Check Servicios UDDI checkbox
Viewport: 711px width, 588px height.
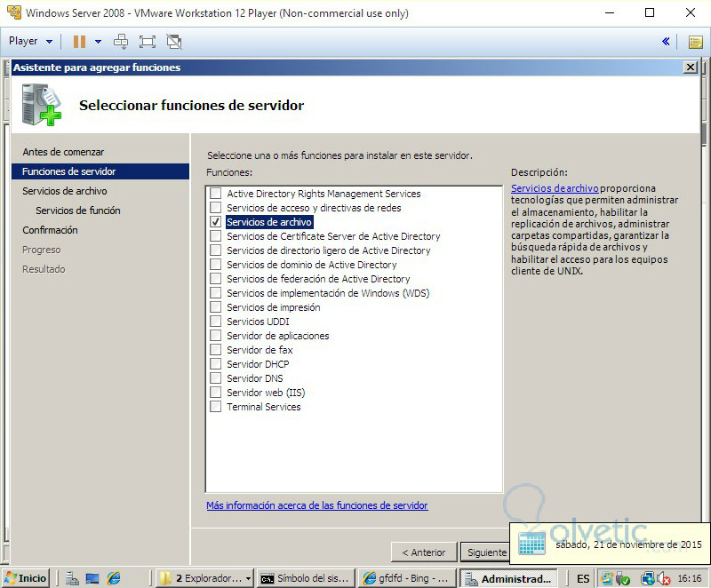[215, 322]
